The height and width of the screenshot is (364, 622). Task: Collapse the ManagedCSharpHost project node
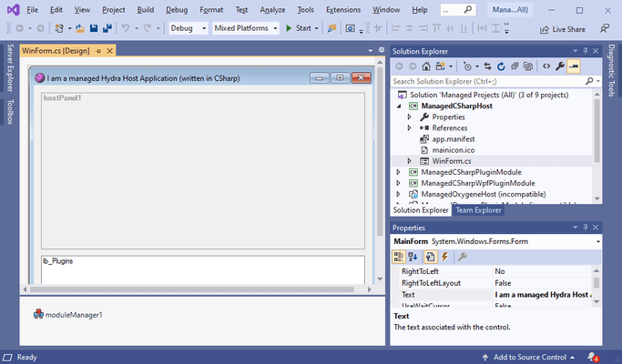point(399,106)
